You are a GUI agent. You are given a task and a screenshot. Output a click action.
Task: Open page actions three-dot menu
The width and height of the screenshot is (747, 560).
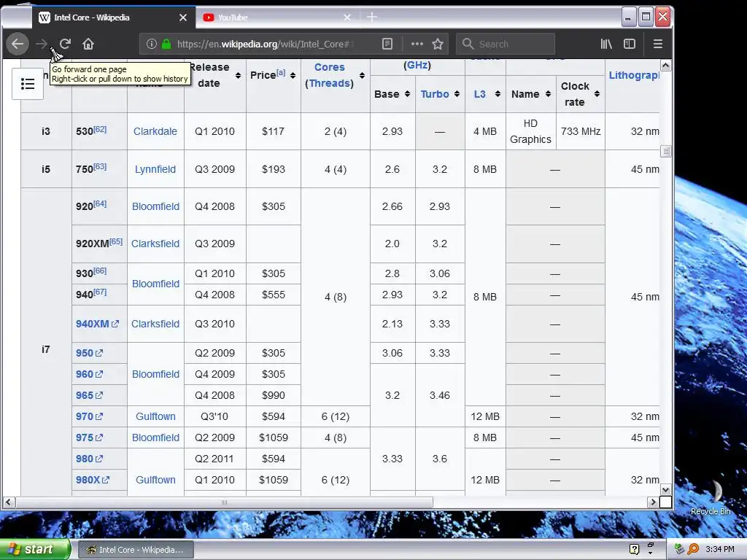[x=417, y=44]
